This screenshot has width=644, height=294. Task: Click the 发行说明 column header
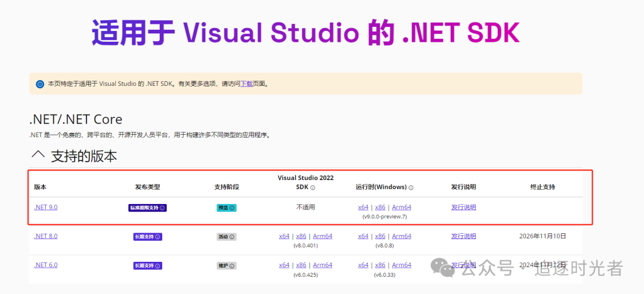[464, 187]
